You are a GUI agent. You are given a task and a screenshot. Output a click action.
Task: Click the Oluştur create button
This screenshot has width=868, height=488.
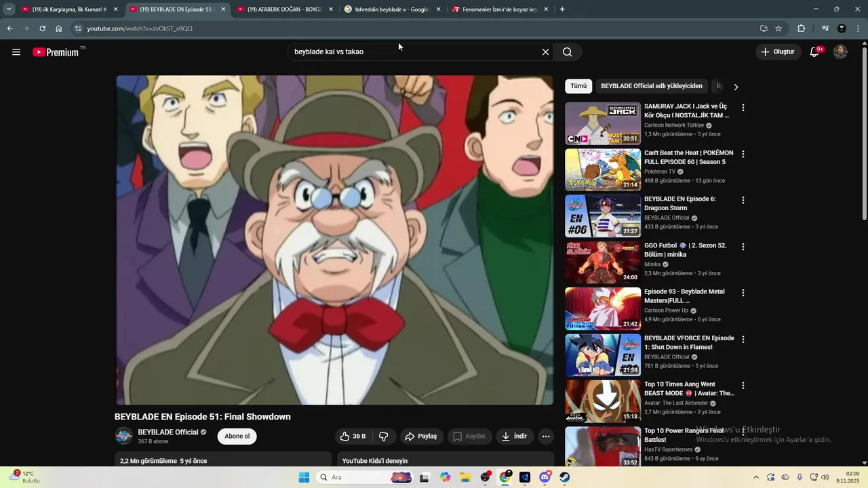click(778, 52)
